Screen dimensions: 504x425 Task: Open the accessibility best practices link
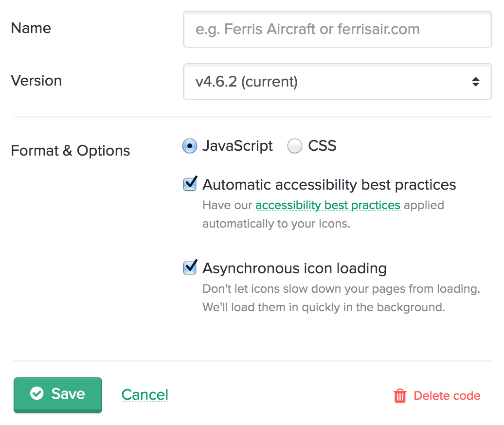[328, 205]
